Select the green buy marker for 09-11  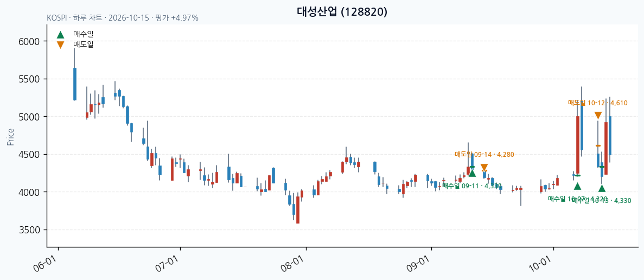point(473,173)
